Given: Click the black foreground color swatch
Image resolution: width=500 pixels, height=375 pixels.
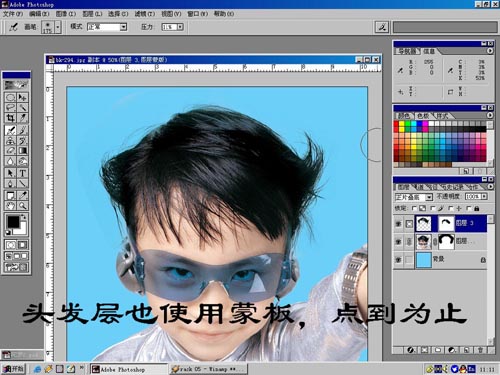Looking at the screenshot, I should click(x=13, y=221).
